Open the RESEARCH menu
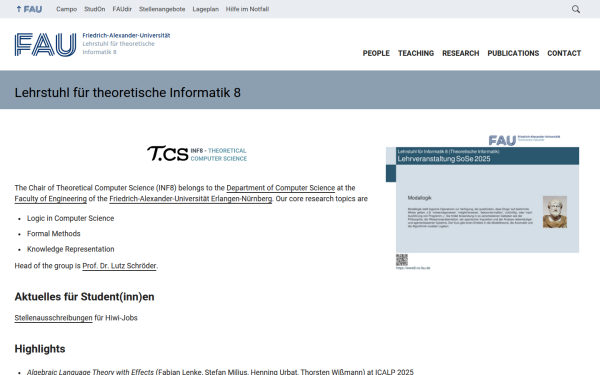Image resolution: width=600 pixels, height=375 pixels. [461, 53]
